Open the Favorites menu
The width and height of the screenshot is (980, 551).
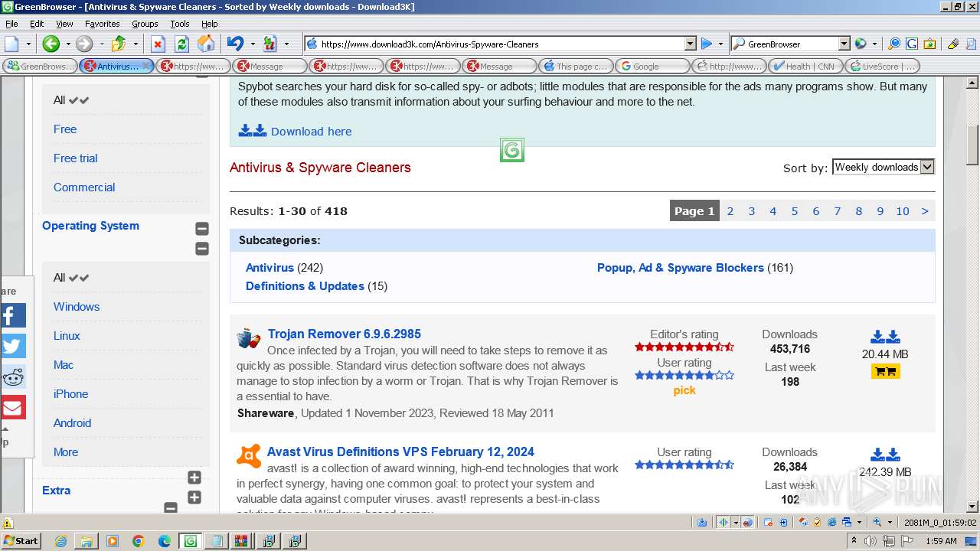pos(102,24)
